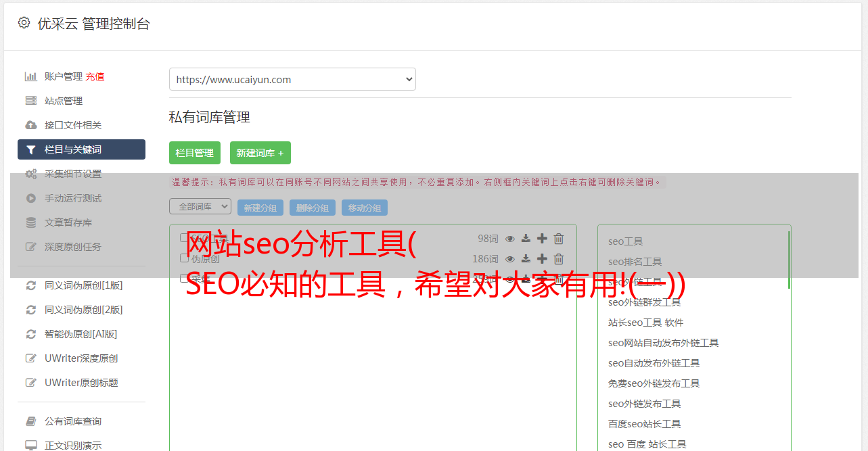This screenshot has height=451, width=868.
Task: Click the book icon for 公有词库查询
Action: 30,421
